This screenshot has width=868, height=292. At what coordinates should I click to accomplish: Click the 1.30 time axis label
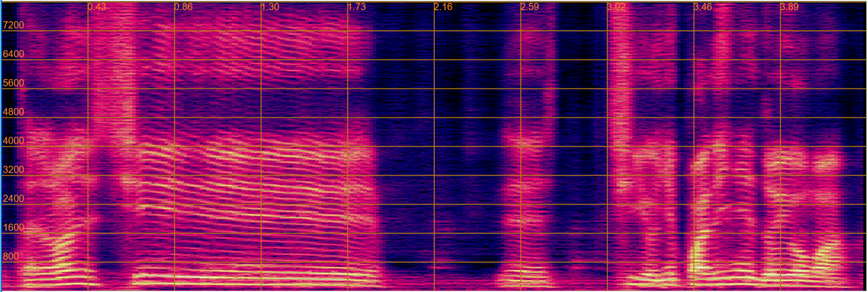point(270,7)
